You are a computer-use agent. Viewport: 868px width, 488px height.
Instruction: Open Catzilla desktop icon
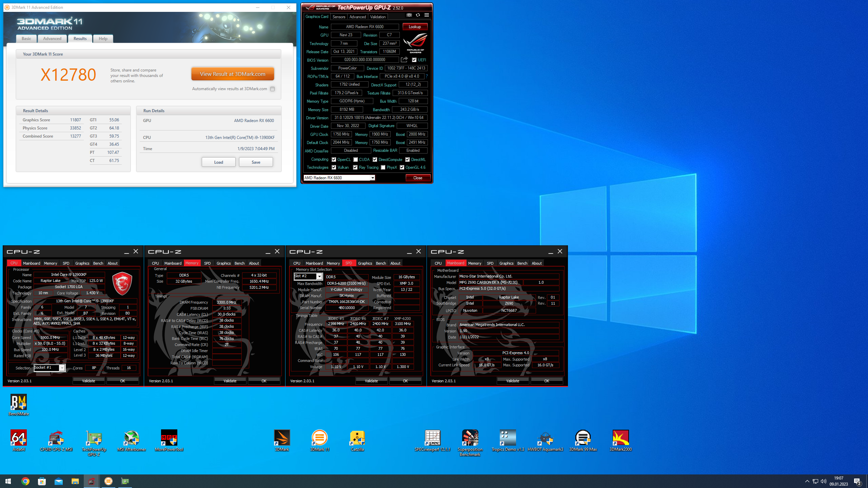(357, 441)
